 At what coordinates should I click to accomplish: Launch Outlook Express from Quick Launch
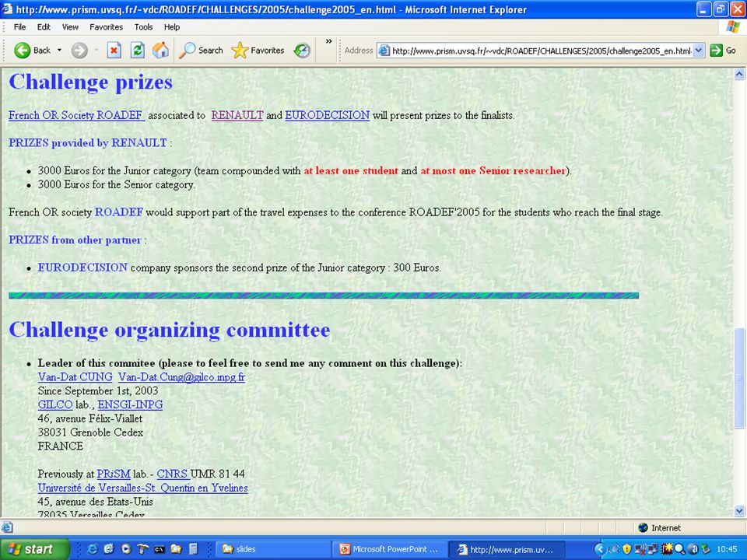(109, 549)
